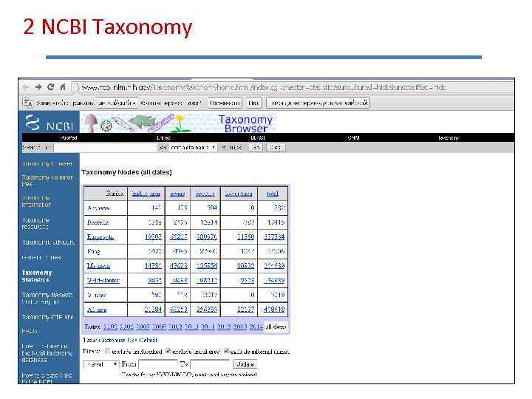Click the Update button

coord(245,364)
